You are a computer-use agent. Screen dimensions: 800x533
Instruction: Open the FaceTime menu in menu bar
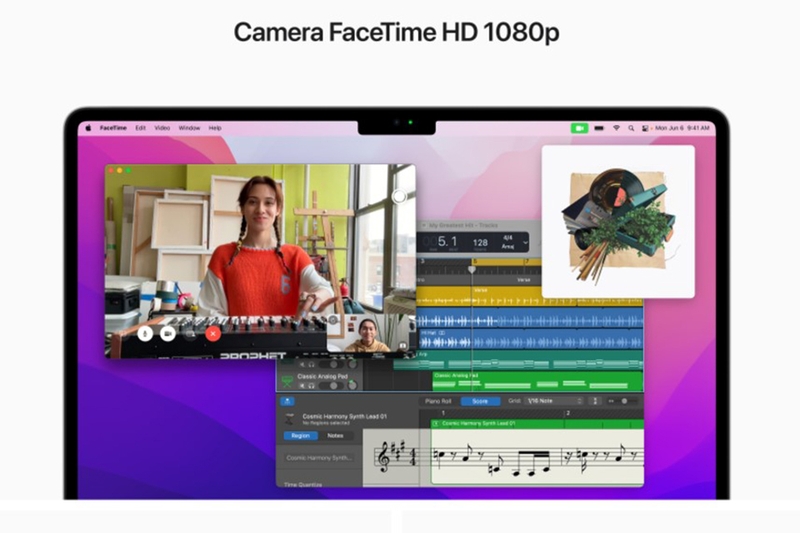113,128
